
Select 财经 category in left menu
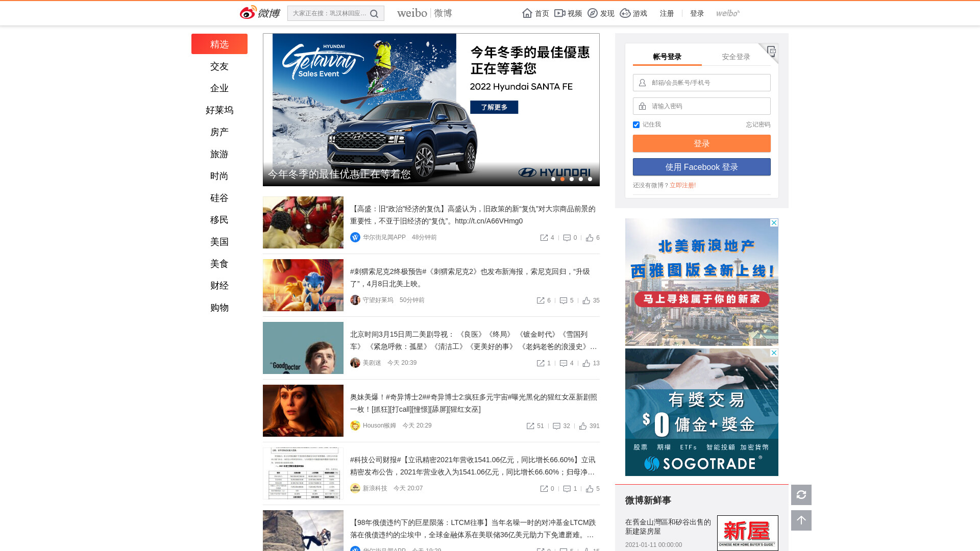pos(219,286)
